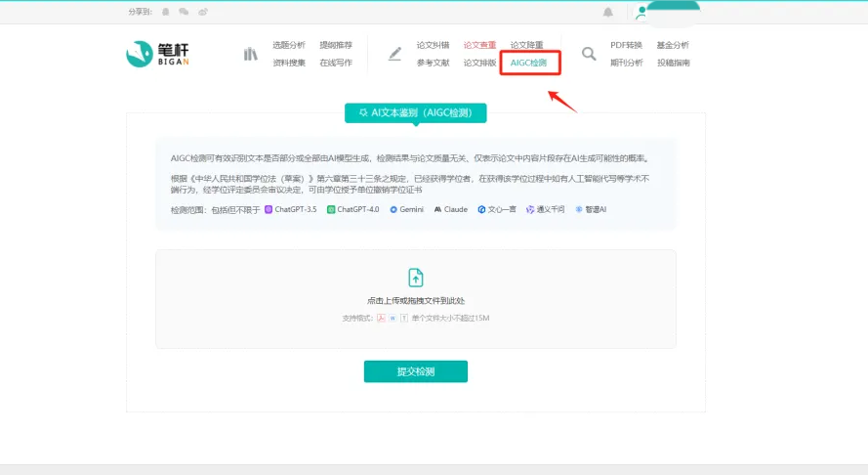
Task: Select AIGC检测 in navigation
Action: [529, 63]
